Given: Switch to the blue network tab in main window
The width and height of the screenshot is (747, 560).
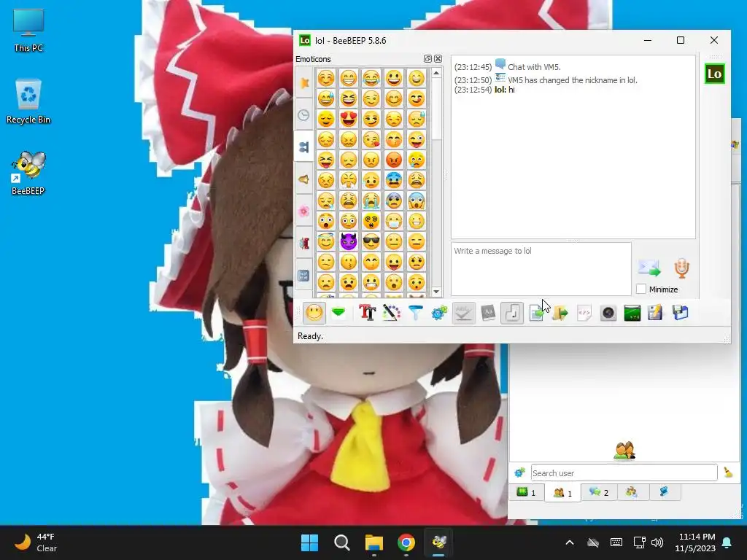Looking at the screenshot, I should (664, 492).
